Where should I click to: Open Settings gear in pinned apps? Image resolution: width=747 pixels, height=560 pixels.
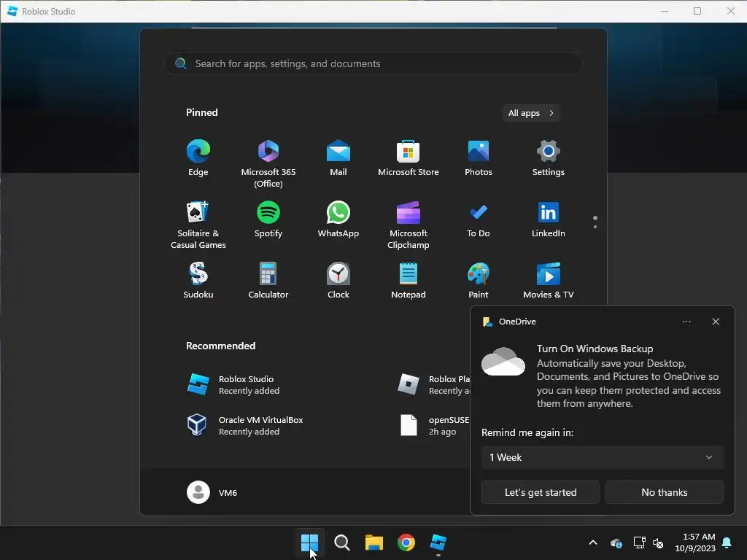(549, 158)
